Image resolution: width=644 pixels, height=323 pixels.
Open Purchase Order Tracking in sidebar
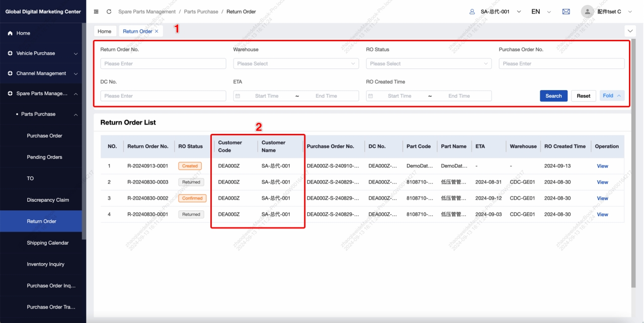point(51,307)
